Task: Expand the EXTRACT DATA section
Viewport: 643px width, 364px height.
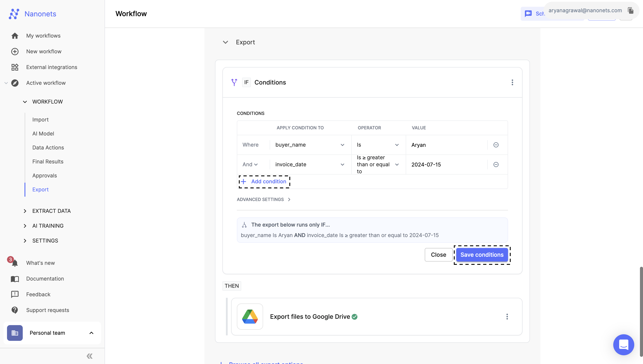Action: tap(25, 211)
